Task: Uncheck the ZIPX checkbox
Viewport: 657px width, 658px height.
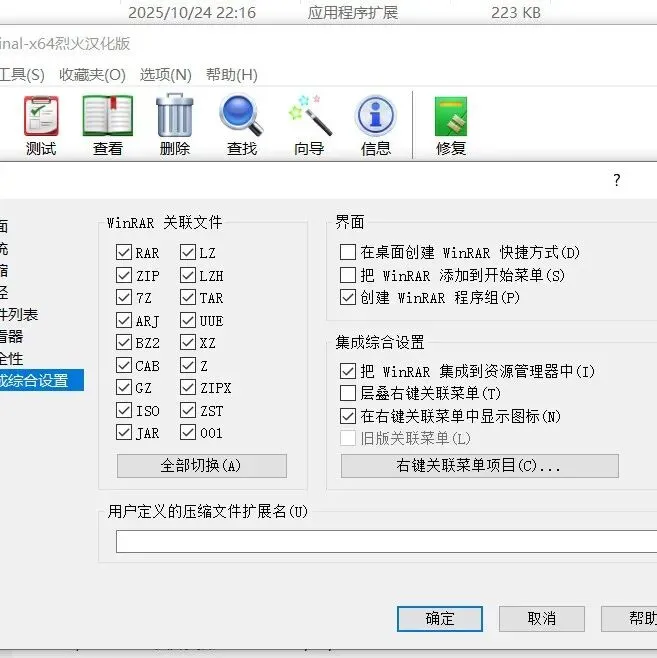Action: 188,387
